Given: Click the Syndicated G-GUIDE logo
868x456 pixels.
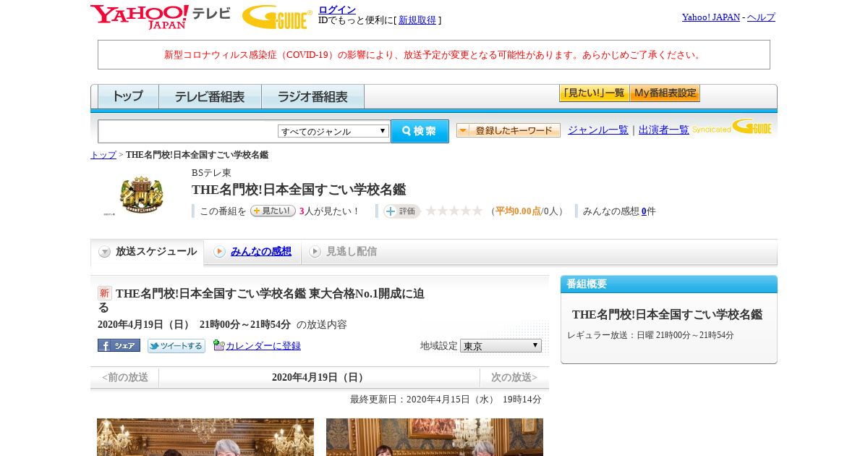Looking at the screenshot, I should click(x=732, y=127).
